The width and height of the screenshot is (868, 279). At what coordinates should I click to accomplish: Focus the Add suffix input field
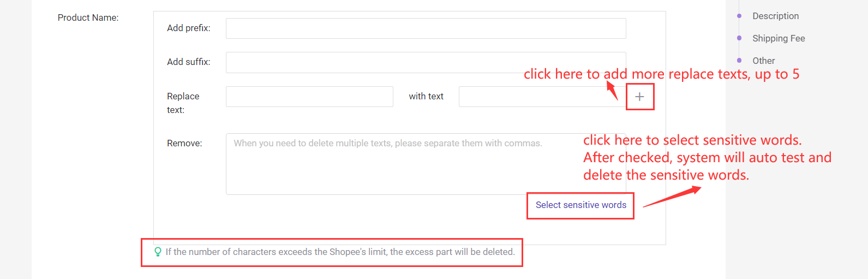pos(426,62)
